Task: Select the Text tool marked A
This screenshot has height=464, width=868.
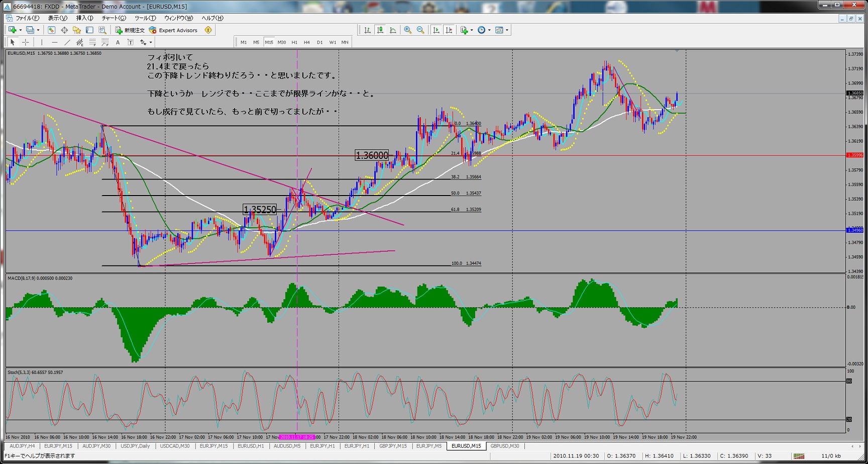Action: (x=118, y=42)
